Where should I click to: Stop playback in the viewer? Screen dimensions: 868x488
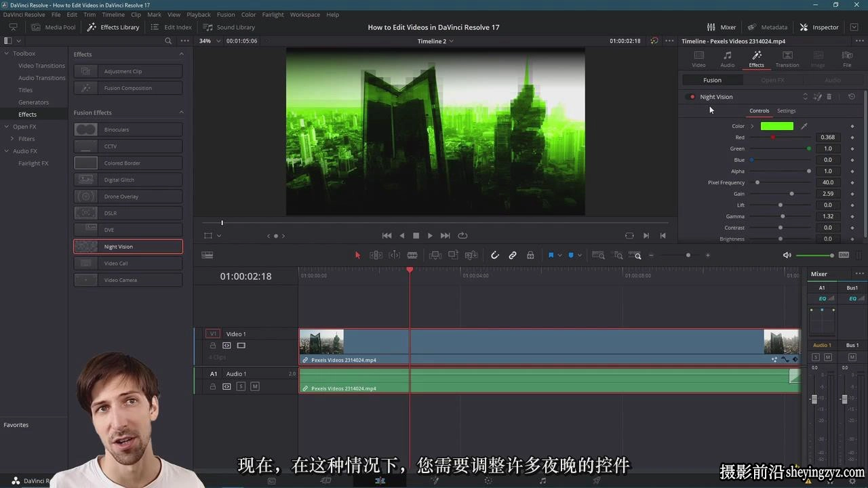coord(416,236)
